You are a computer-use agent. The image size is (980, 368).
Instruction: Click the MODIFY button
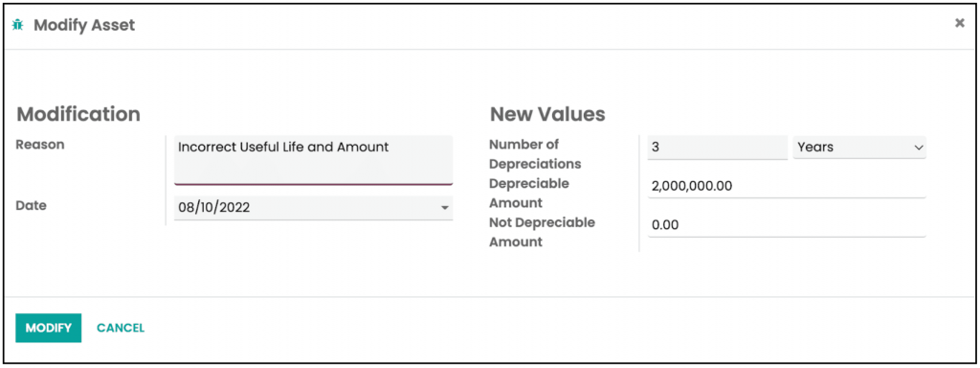[x=48, y=328]
